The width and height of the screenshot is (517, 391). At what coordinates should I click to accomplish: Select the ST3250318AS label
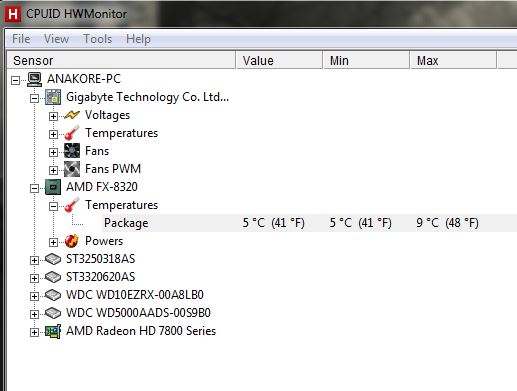coord(100,259)
